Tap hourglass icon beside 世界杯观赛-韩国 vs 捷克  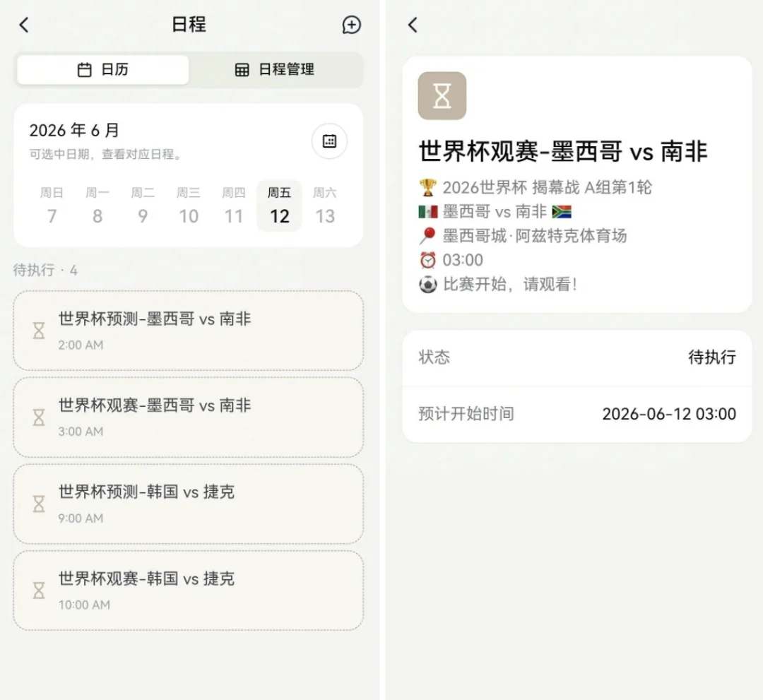tap(39, 591)
